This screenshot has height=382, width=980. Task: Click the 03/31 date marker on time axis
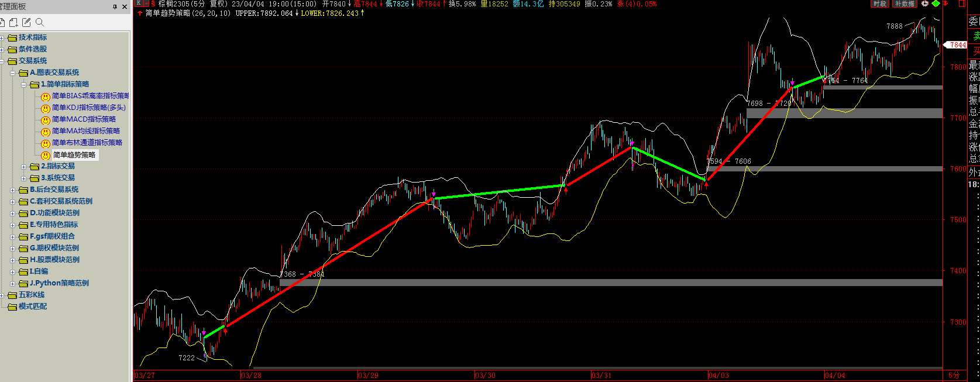coord(601,375)
